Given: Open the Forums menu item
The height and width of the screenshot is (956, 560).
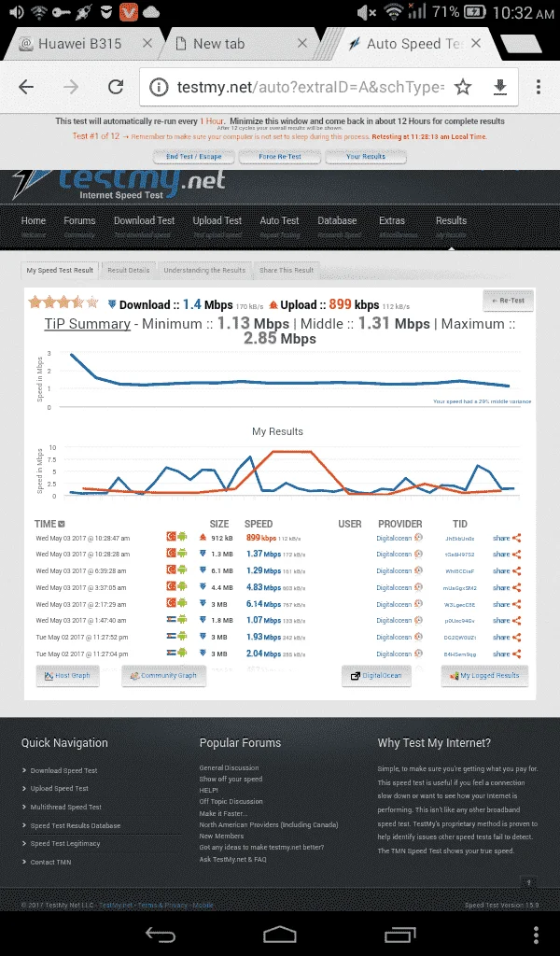Looking at the screenshot, I should pyautogui.click(x=79, y=220).
